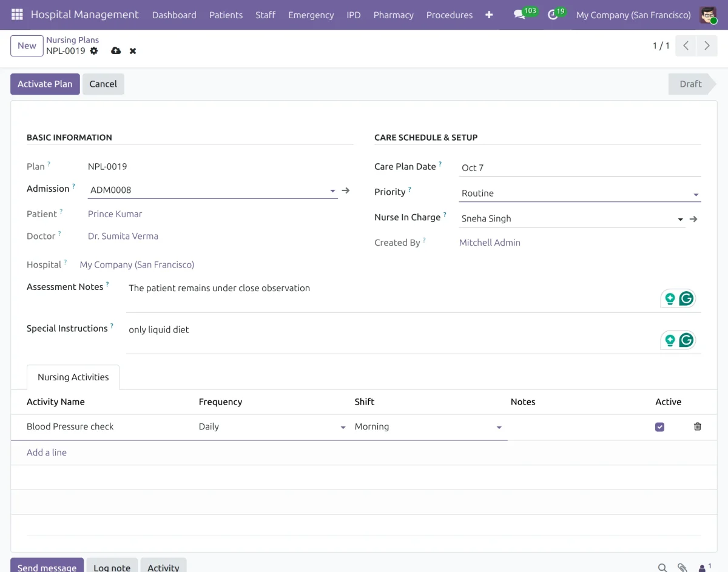
Task: Click the attachments paperclip icon
Action: coord(682,568)
